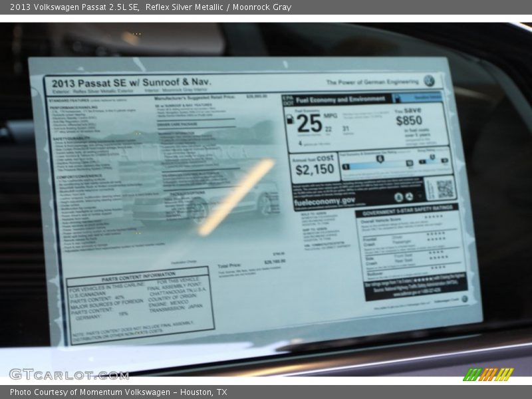Click 'Reflex Silver Metallic / Moonrock Gray' caption text
The image size is (532, 399).
[218, 7]
